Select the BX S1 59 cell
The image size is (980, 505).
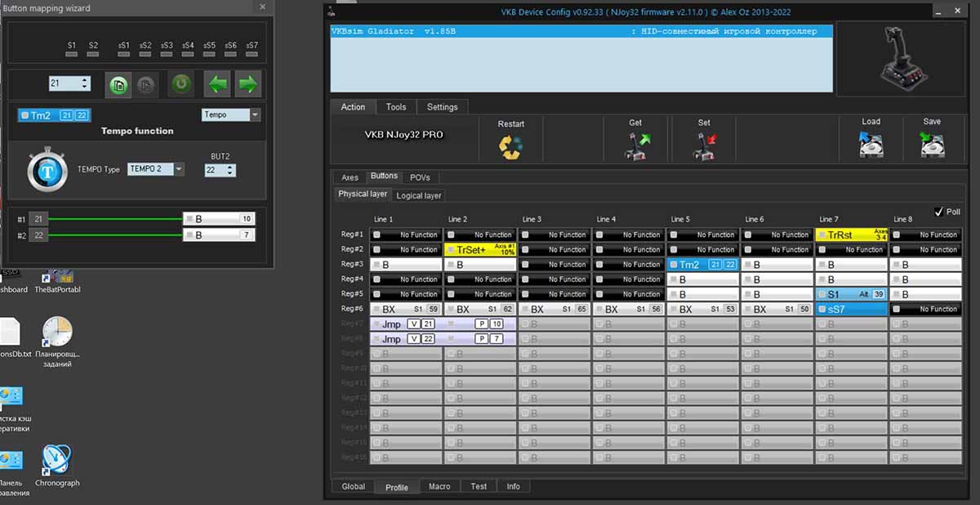coord(406,310)
